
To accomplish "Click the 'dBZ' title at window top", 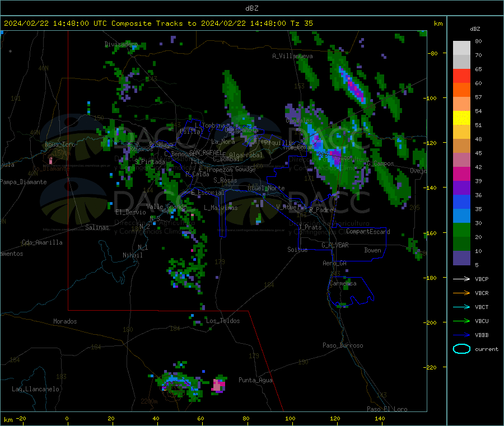I will (x=251, y=8).
